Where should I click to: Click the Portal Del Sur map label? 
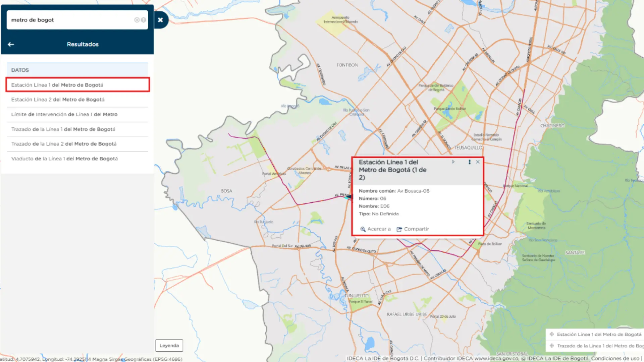point(282,246)
